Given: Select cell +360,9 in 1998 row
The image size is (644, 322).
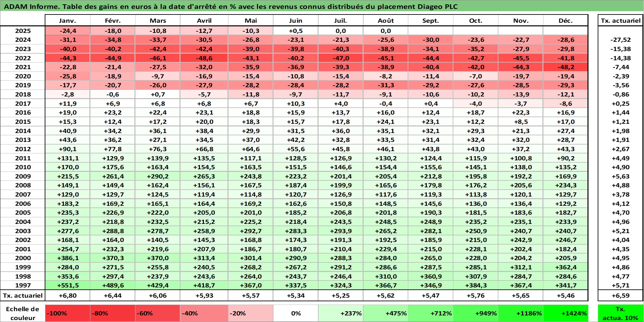Looking at the screenshot, I should coord(431,276).
